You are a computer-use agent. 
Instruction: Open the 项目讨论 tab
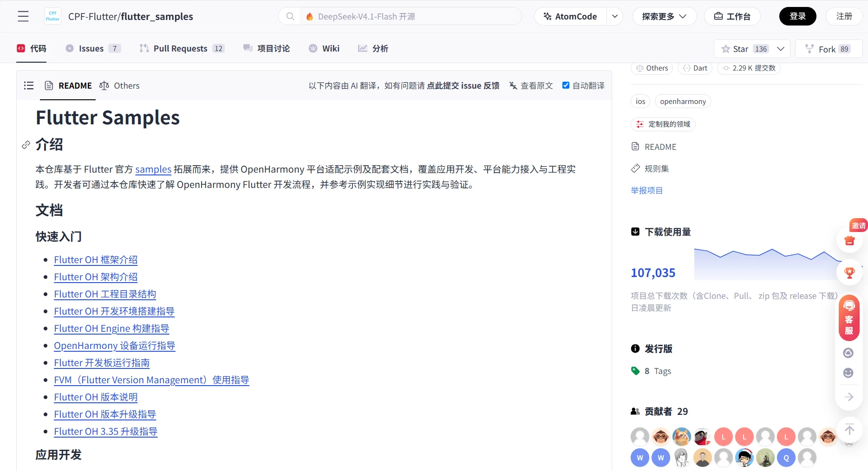pos(267,48)
